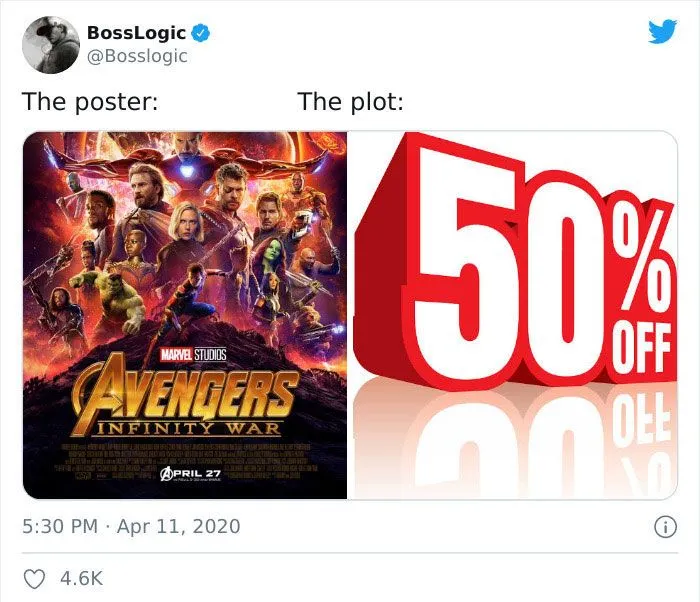700x602 pixels.
Task: Click the April 27 release date text
Action: 191,473
